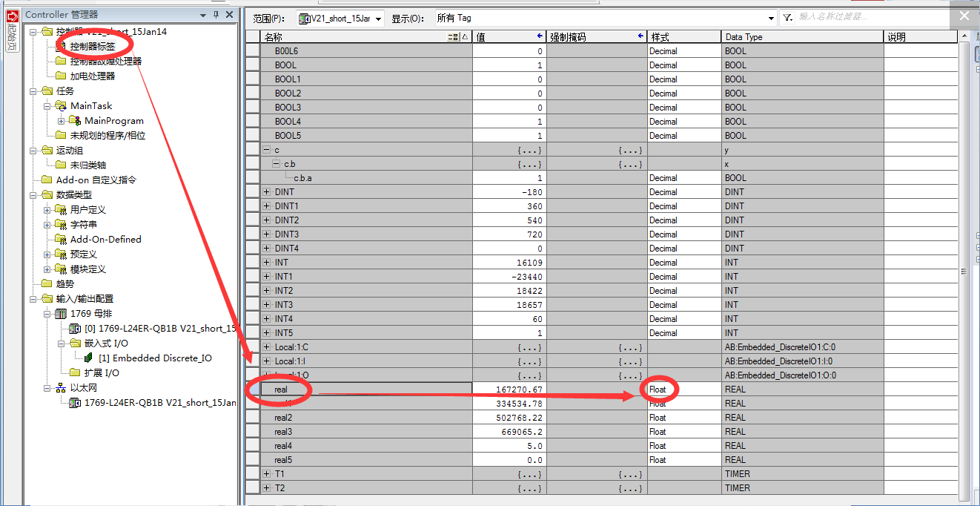Select the 趋势 folder

(64, 284)
